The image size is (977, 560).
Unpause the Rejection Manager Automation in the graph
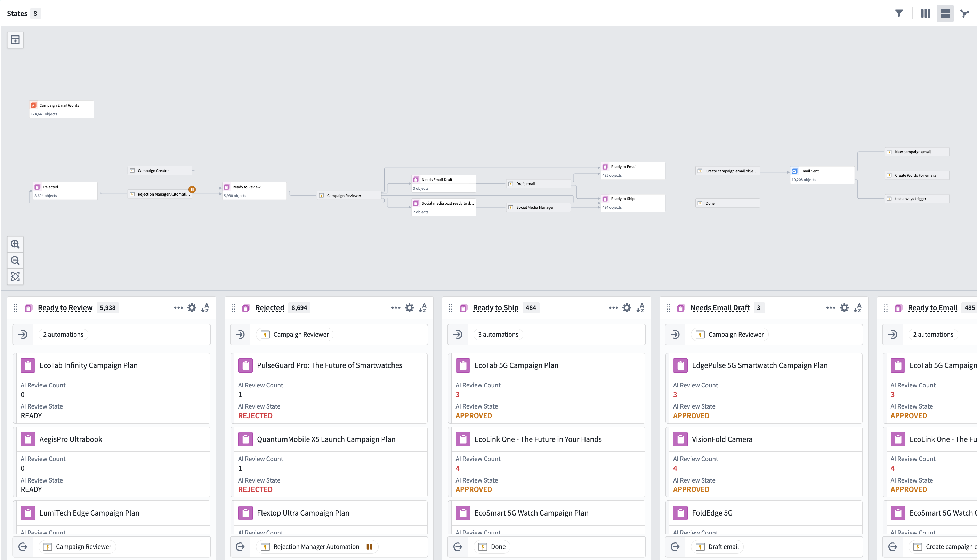click(192, 189)
